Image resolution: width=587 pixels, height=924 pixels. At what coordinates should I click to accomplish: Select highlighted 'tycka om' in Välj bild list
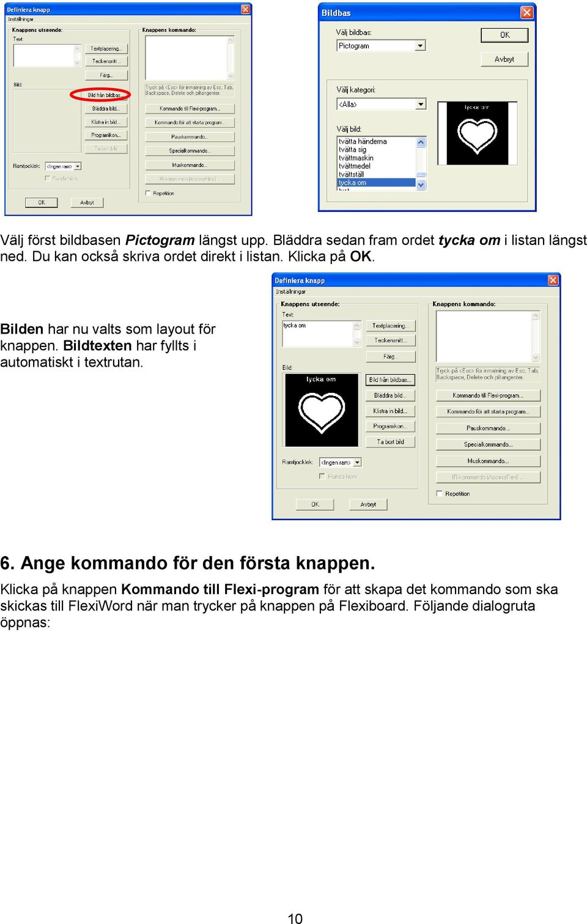click(376, 182)
